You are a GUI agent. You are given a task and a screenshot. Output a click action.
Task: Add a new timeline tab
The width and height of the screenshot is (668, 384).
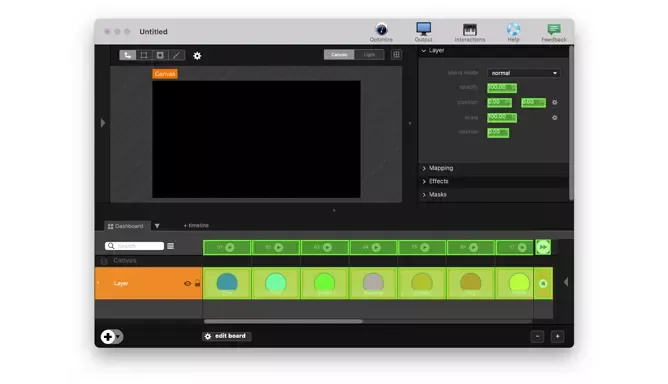[196, 225]
